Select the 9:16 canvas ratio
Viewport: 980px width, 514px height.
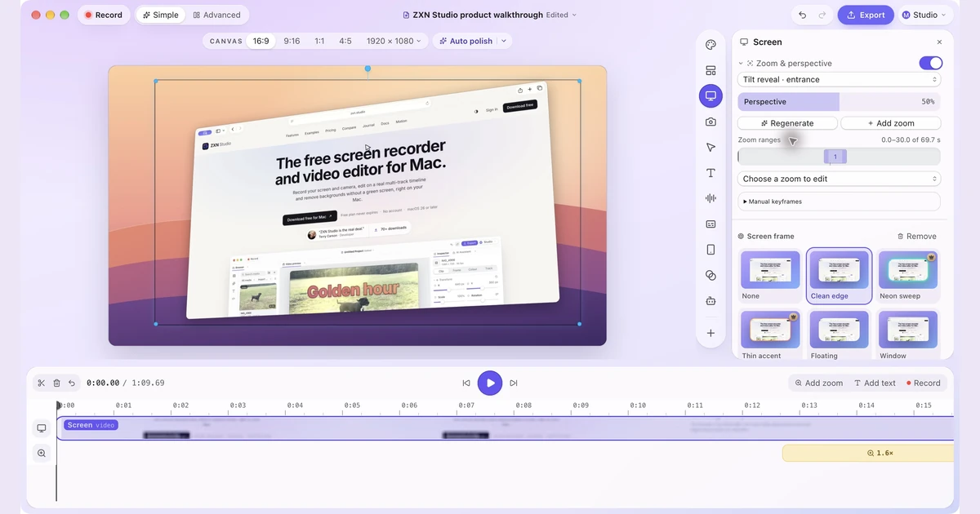pos(292,41)
